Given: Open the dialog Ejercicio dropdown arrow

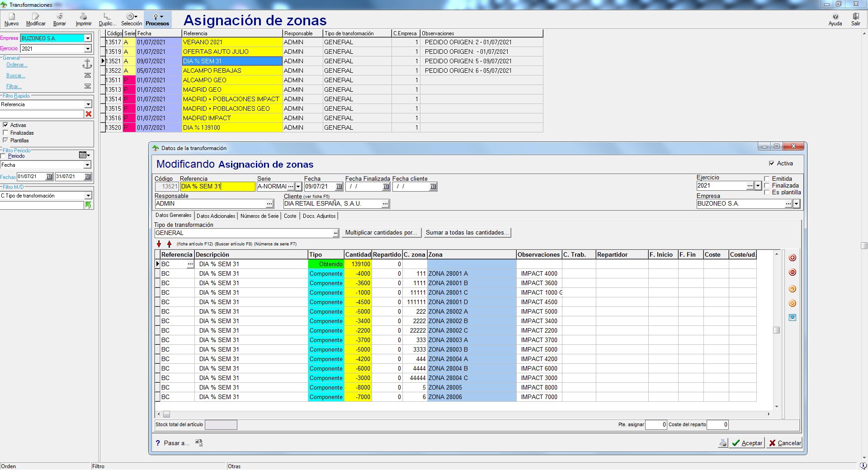Looking at the screenshot, I should (758, 186).
